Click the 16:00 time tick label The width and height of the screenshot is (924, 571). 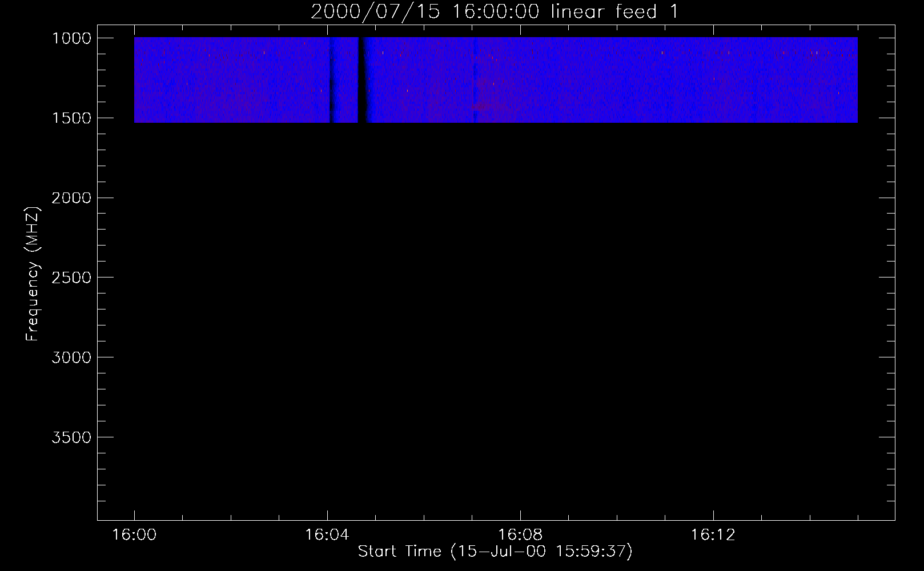click(x=134, y=535)
